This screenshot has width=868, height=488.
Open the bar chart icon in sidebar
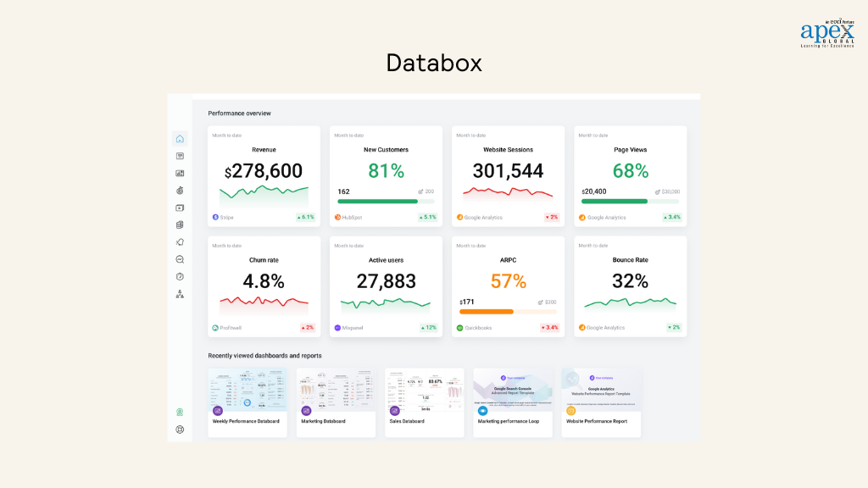tap(180, 173)
